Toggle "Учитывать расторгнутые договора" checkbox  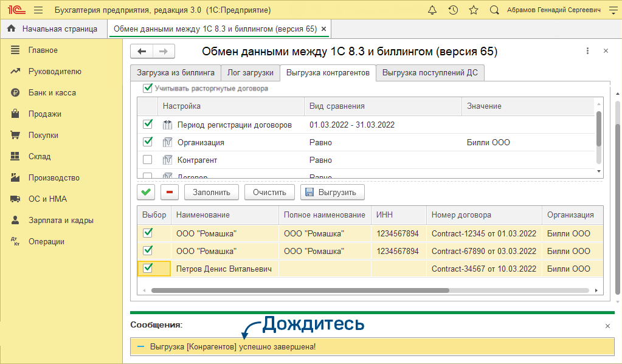(147, 88)
